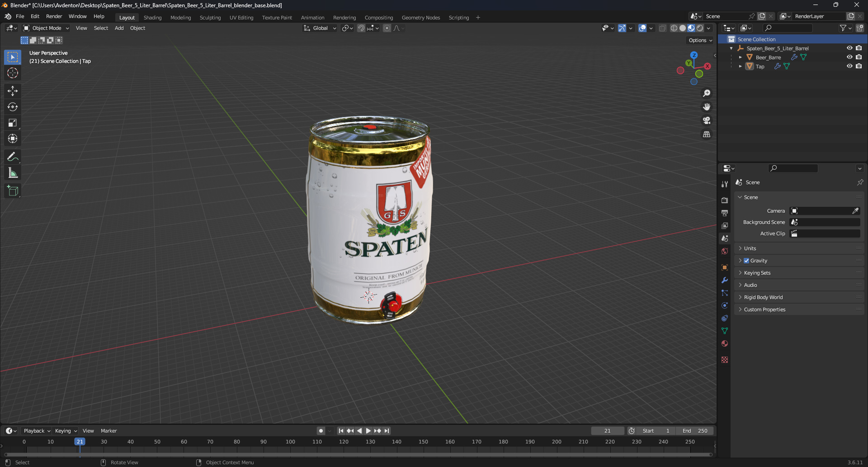The height and width of the screenshot is (467, 868).
Task: Open the Global transform orientation dropdown
Action: pos(320,28)
